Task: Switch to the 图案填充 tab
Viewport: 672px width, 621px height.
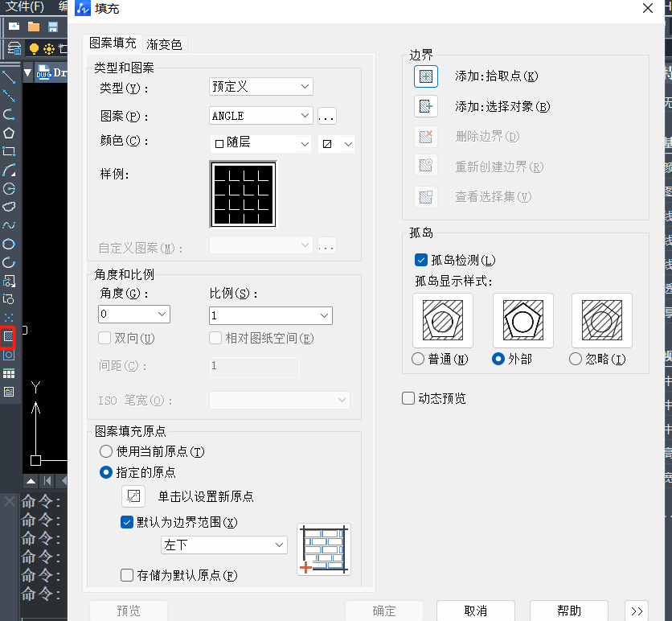Action: click(113, 43)
